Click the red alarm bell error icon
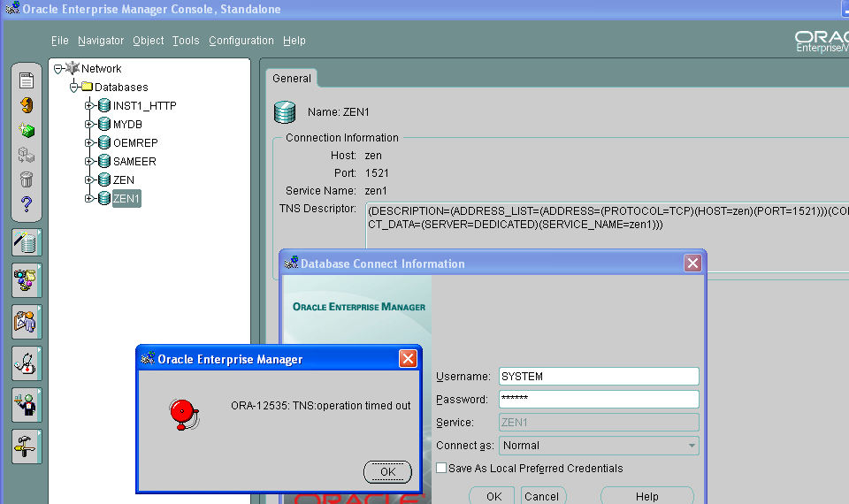The image size is (849, 504). click(x=184, y=415)
